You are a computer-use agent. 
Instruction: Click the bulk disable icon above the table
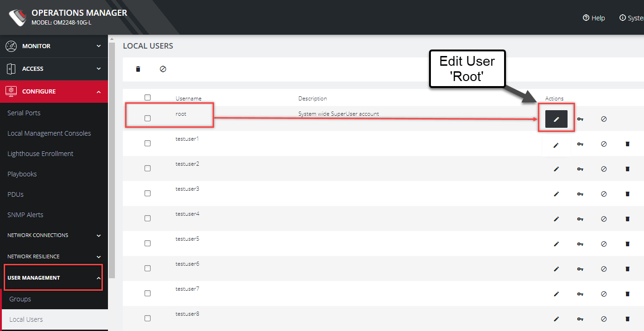(x=163, y=69)
